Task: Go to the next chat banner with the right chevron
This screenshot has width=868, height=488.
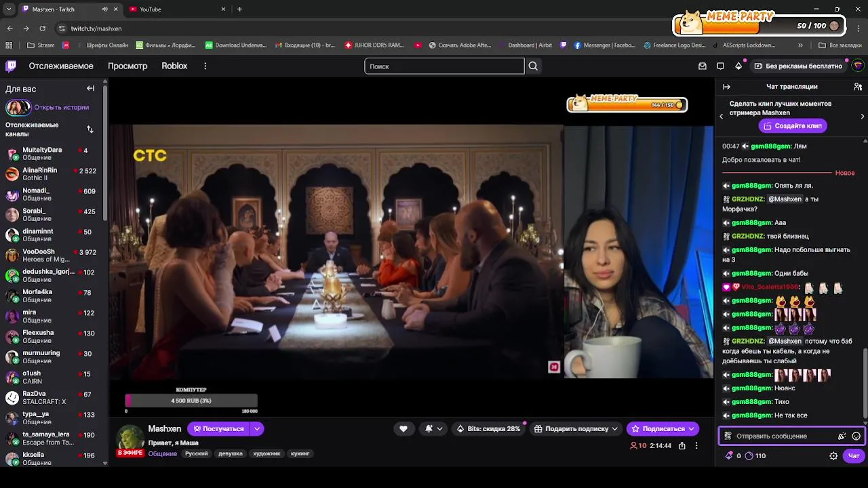Action: [862, 116]
